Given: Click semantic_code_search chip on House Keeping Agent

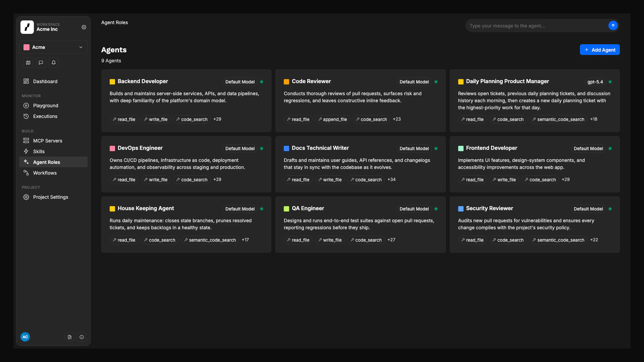Looking at the screenshot, I should [x=210, y=240].
